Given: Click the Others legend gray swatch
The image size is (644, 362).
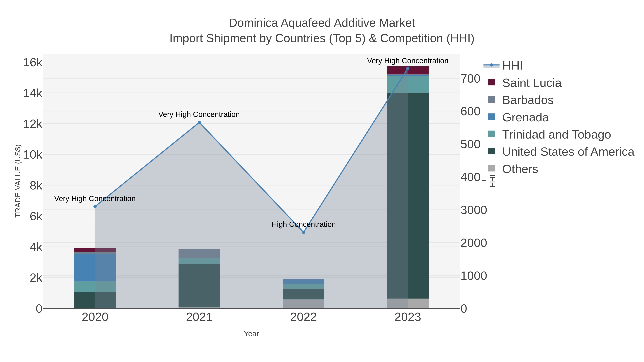Looking at the screenshot, I should coord(492,168).
